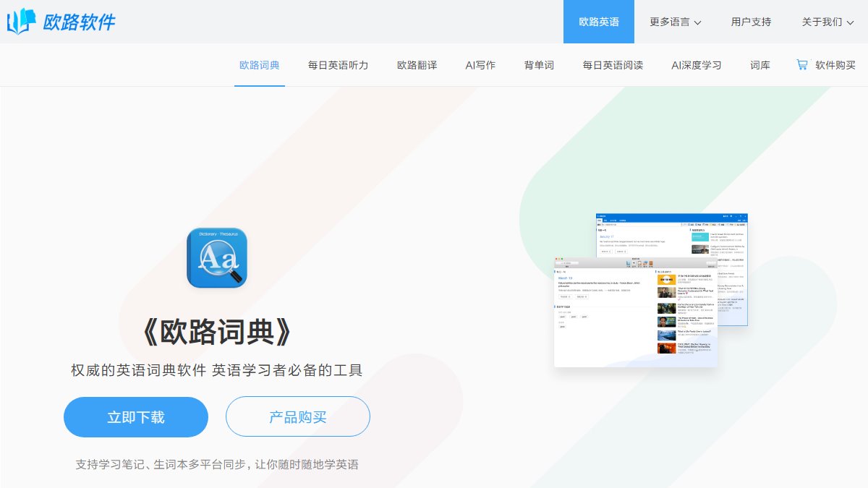Click the 软件购买 link

(835, 65)
